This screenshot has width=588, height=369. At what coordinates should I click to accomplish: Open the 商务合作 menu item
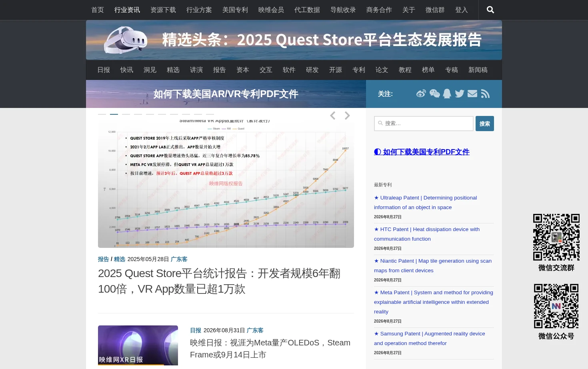(379, 10)
